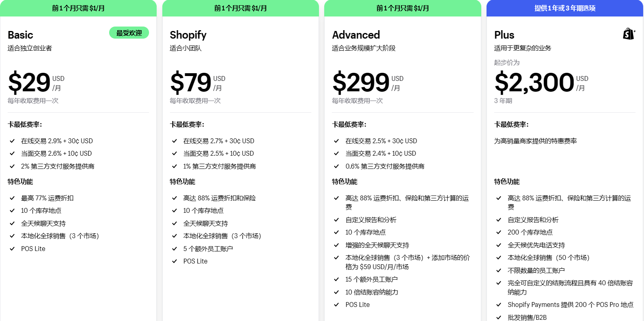
Task: Click the $2,300 price on Plus plan
Action: [x=534, y=82]
